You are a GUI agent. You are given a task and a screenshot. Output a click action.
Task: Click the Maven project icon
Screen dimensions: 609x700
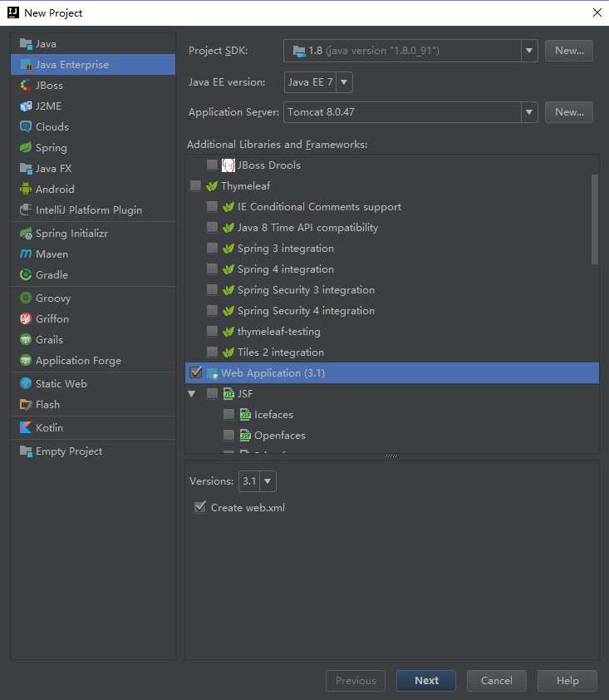coord(27,254)
